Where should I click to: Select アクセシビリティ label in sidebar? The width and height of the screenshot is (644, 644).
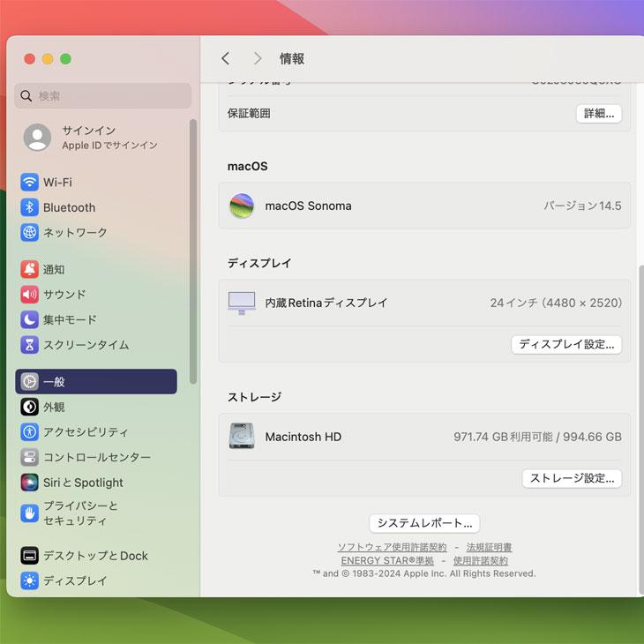(86, 431)
